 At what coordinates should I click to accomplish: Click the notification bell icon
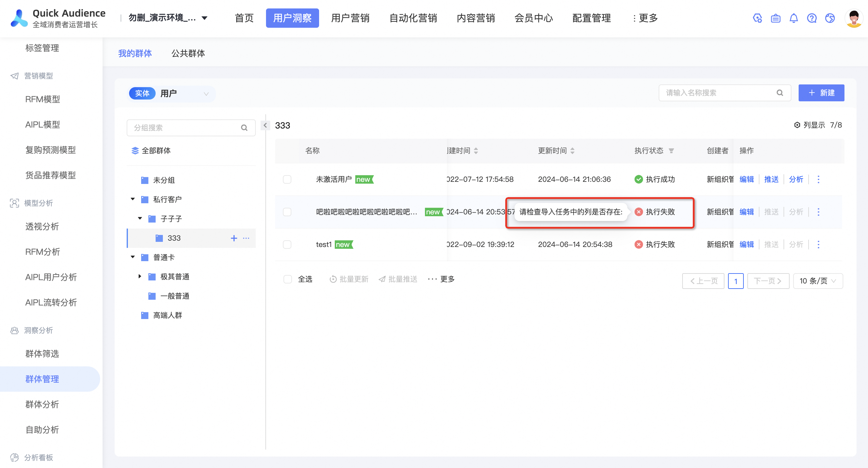(794, 18)
